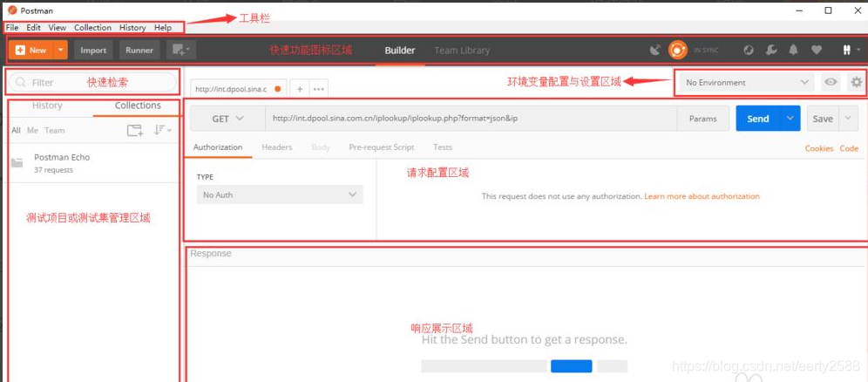Open the notifications bell icon

tap(793, 50)
